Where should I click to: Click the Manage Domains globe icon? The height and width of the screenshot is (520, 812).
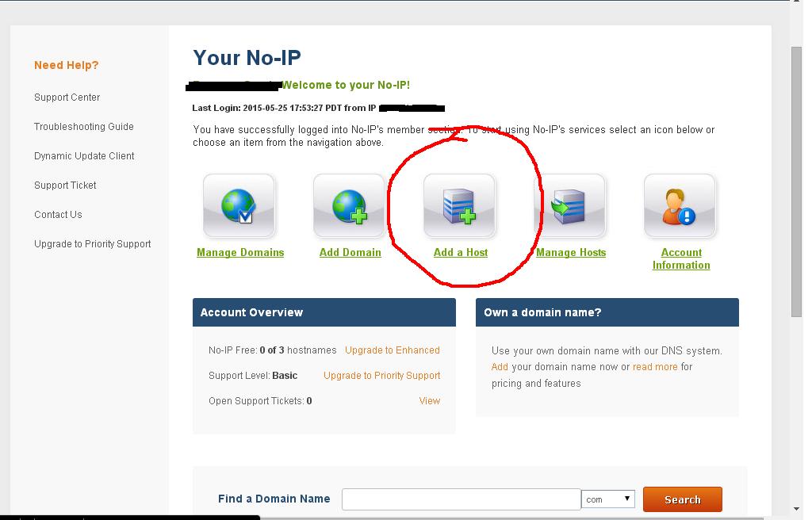point(239,205)
